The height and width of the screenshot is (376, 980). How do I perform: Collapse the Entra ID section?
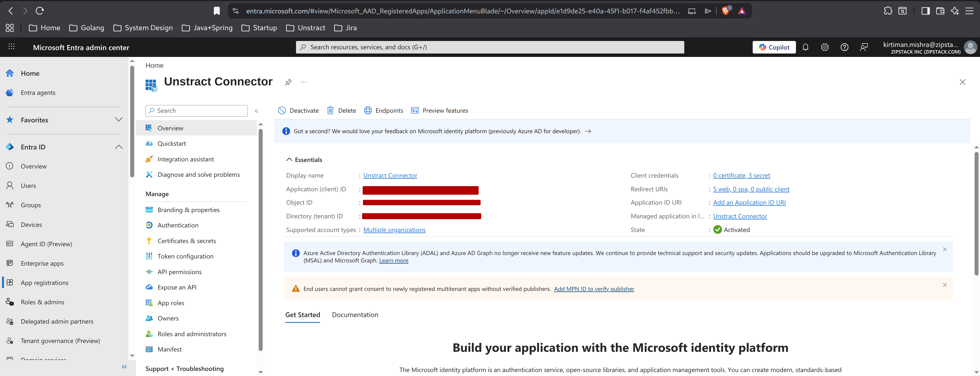click(x=118, y=147)
